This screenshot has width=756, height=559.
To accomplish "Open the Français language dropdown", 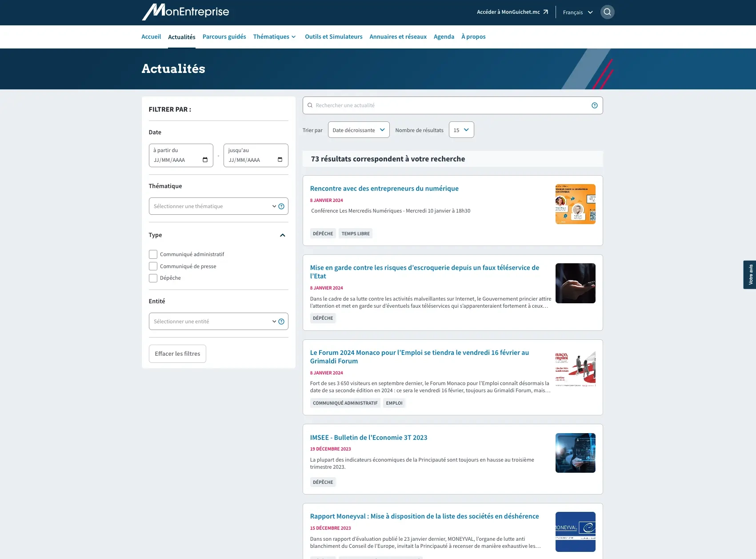I will coord(578,12).
